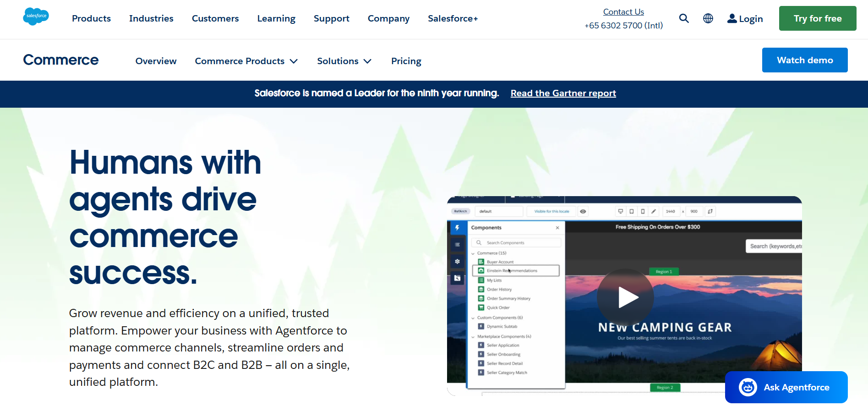Open the search magnifier in the top navigation
The image size is (868, 417).
pyautogui.click(x=684, y=18)
